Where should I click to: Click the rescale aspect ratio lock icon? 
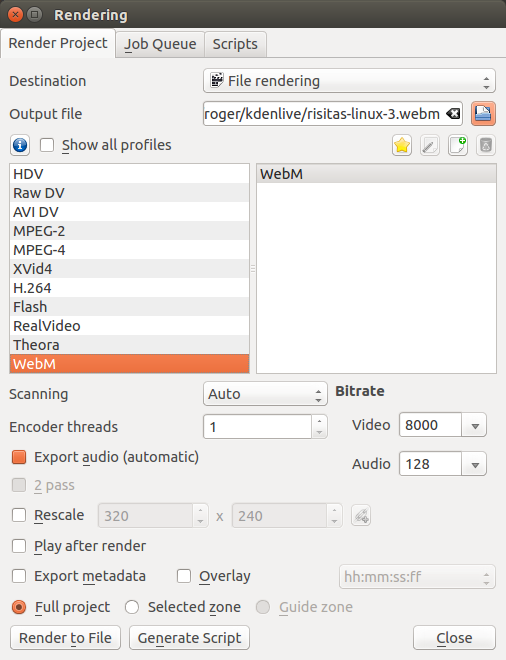(x=361, y=516)
